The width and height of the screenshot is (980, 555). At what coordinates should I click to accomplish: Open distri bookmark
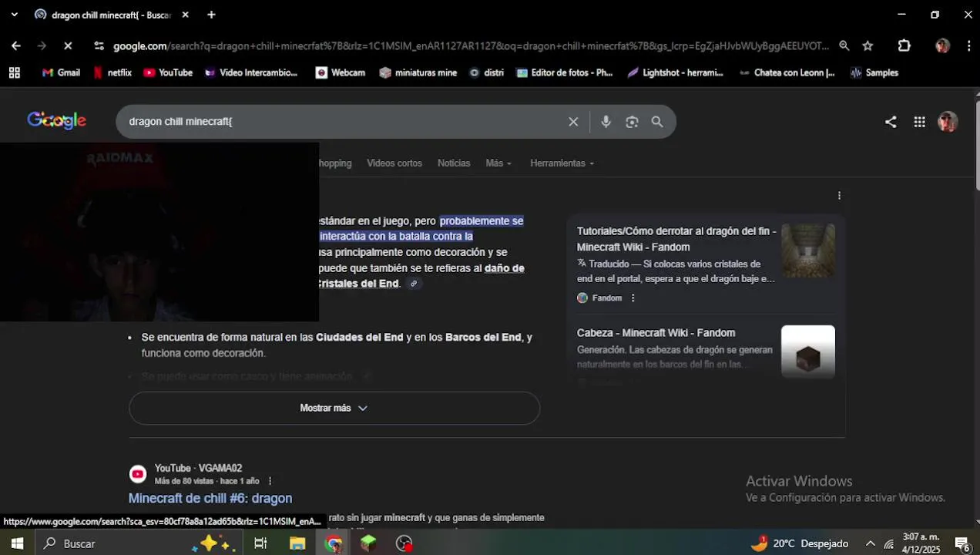pos(486,72)
